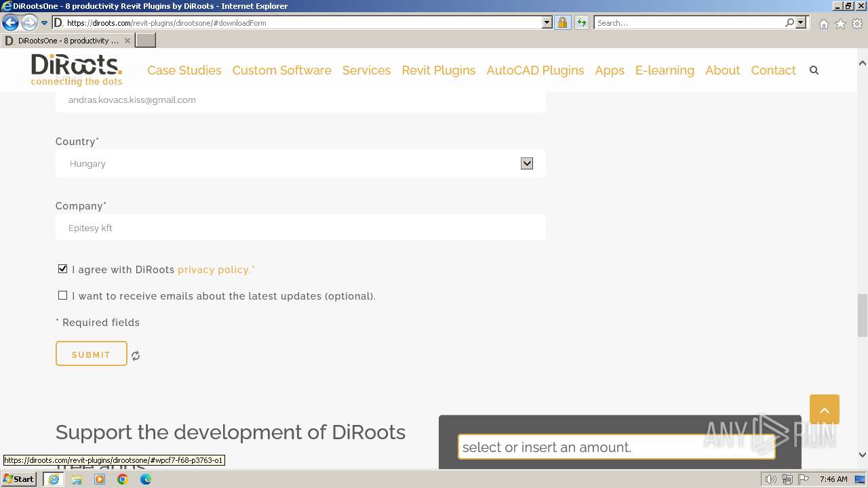Click the search magnifier icon in browser
Image resolution: width=868 pixels, height=488 pixels.
pyautogui.click(x=789, y=23)
